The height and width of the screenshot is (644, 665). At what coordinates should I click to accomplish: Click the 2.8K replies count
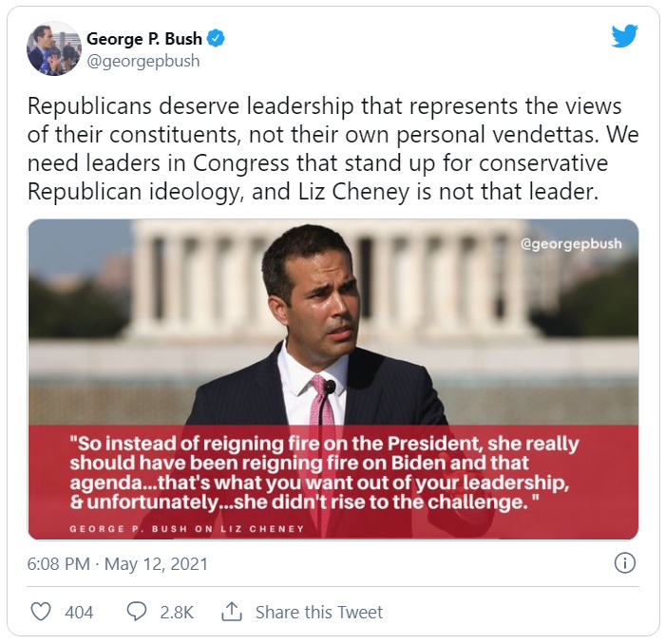pyautogui.click(x=177, y=613)
